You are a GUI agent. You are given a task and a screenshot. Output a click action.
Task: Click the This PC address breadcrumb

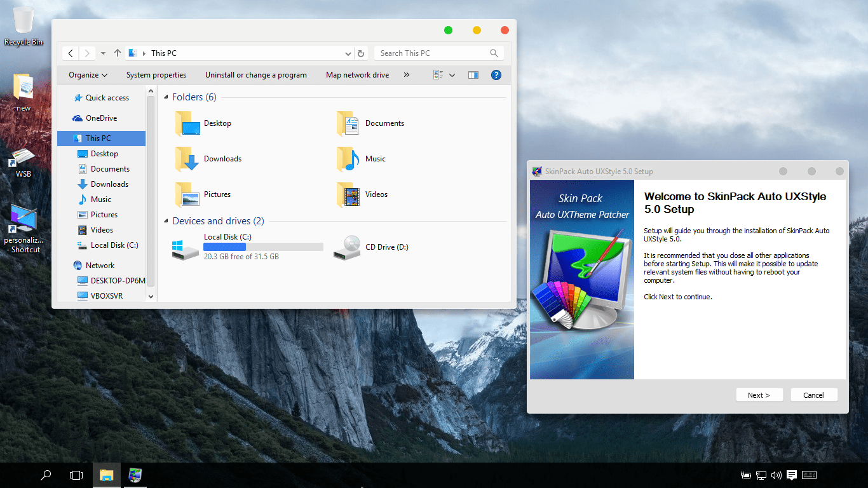(x=164, y=53)
